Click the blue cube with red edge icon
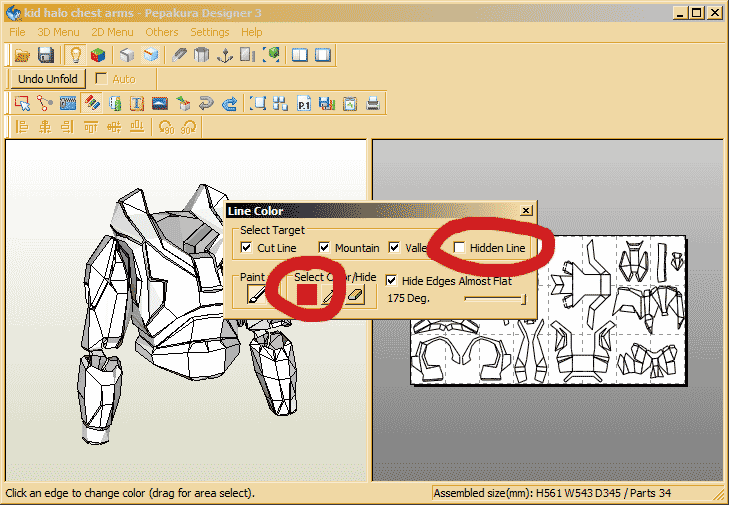Image resolution: width=729 pixels, height=505 pixels. (151, 55)
